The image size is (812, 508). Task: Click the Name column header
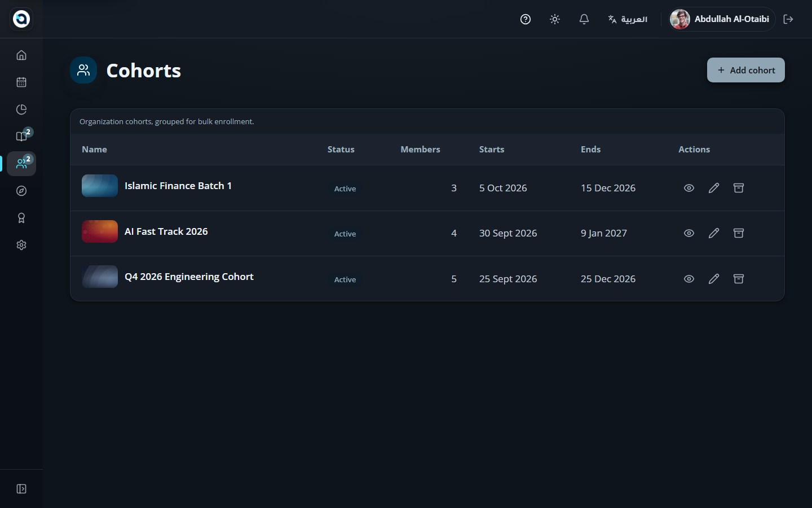click(94, 150)
